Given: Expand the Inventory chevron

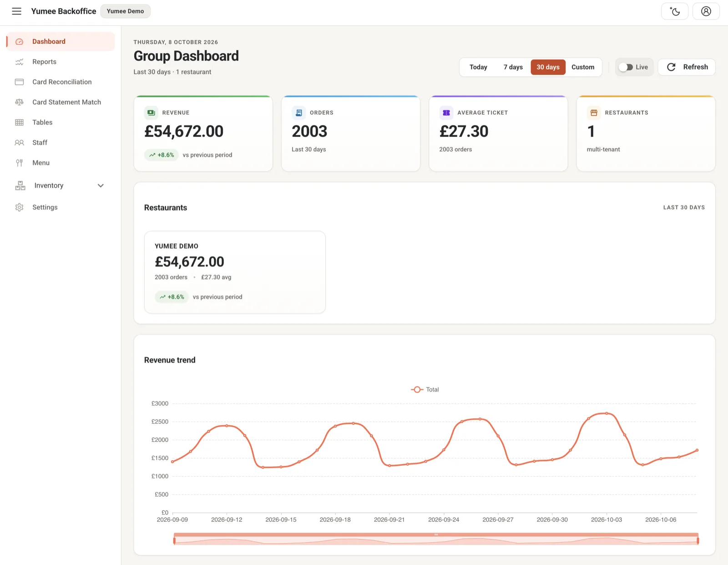Looking at the screenshot, I should [101, 186].
